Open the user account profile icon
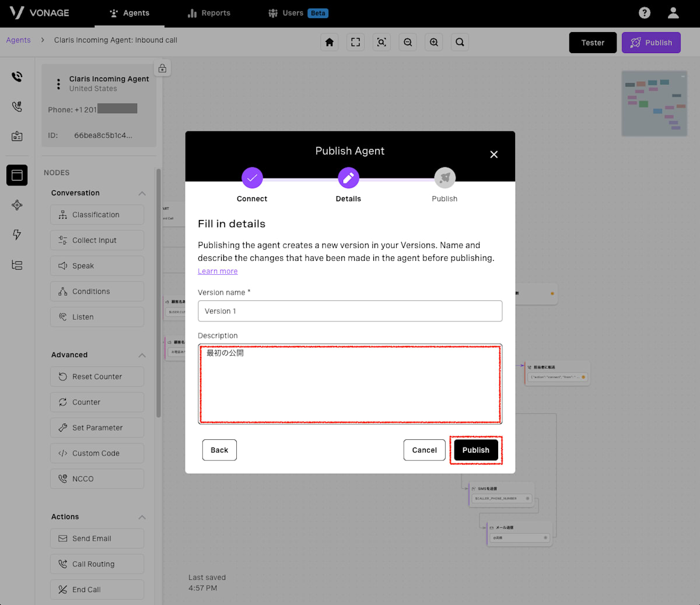Viewport: 700px width, 605px height. [673, 13]
